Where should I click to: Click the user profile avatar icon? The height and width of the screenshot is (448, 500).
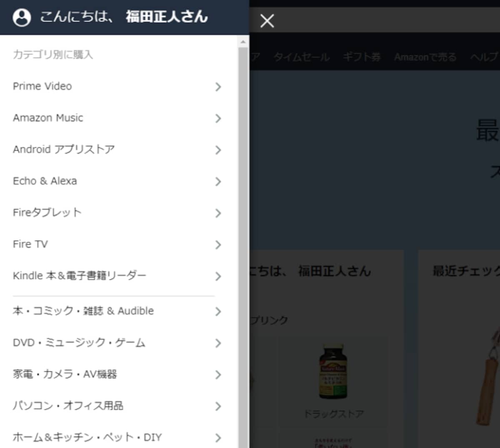22,17
